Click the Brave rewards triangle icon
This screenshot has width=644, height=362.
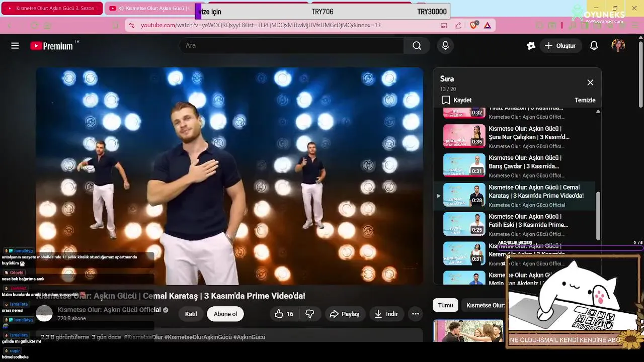487,25
